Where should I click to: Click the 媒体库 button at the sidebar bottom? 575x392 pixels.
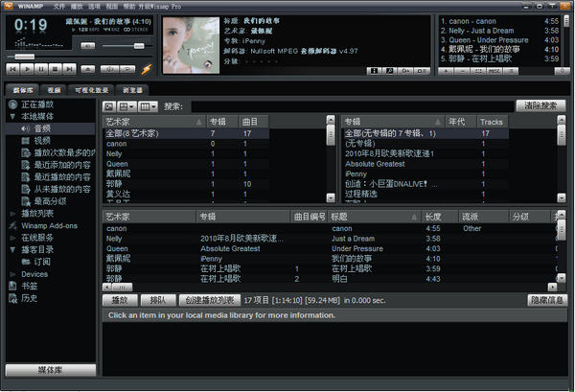(x=51, y=370)
